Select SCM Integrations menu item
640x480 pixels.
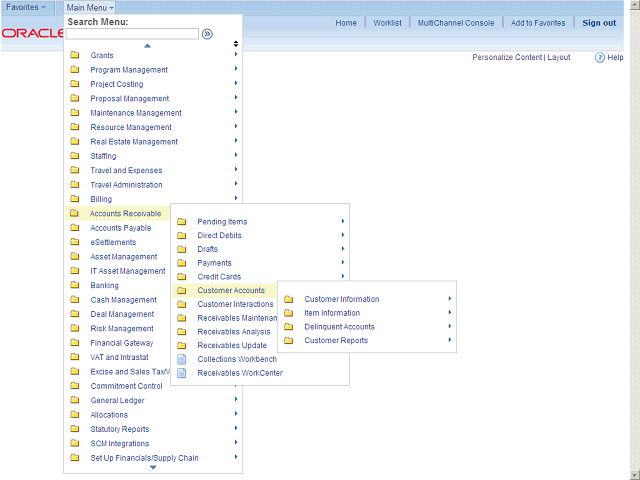pos(120,444)
